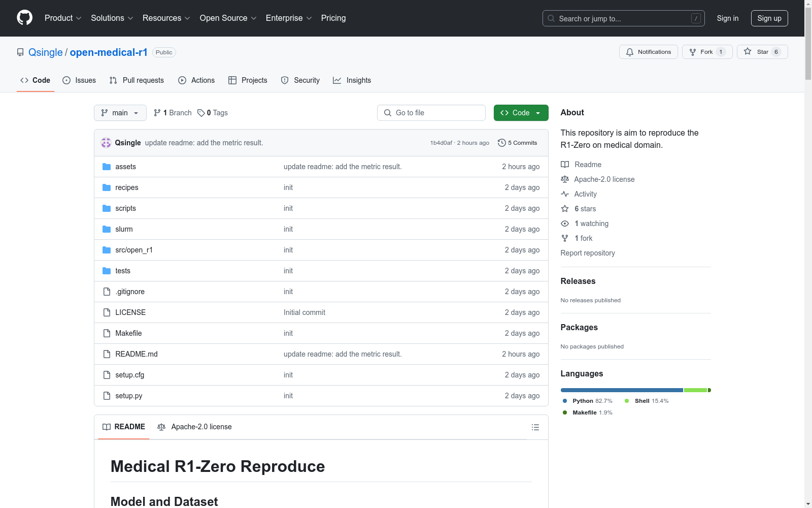The height and width of the screenshot is (508, 812).
Task: Click the Qsingle avatar in commit row
Action: point(106,143)
